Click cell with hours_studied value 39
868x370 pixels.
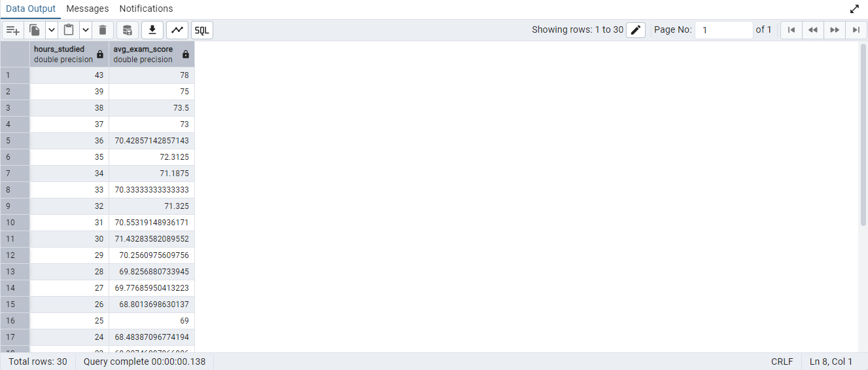click(x=69, y=92)
